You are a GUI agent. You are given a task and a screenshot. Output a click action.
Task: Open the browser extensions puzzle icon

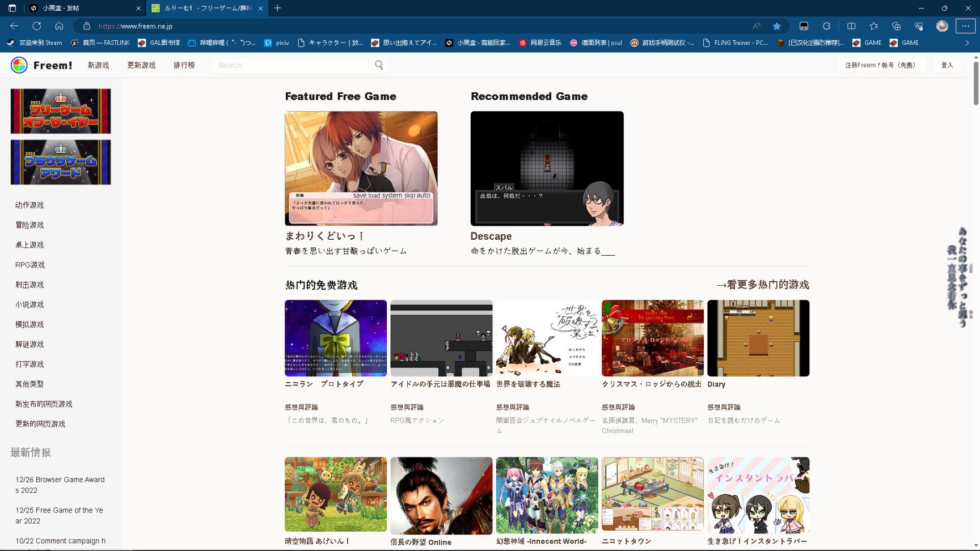coord(827,26)
